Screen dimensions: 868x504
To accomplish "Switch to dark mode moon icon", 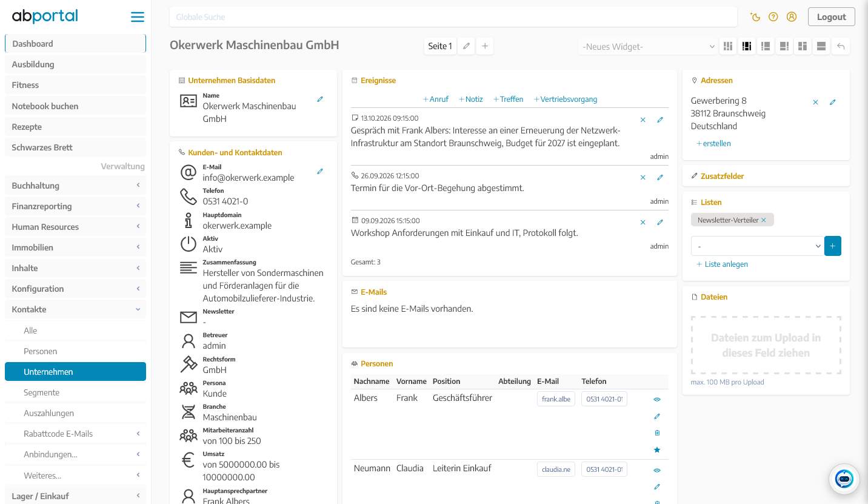I will click(755, 17).
